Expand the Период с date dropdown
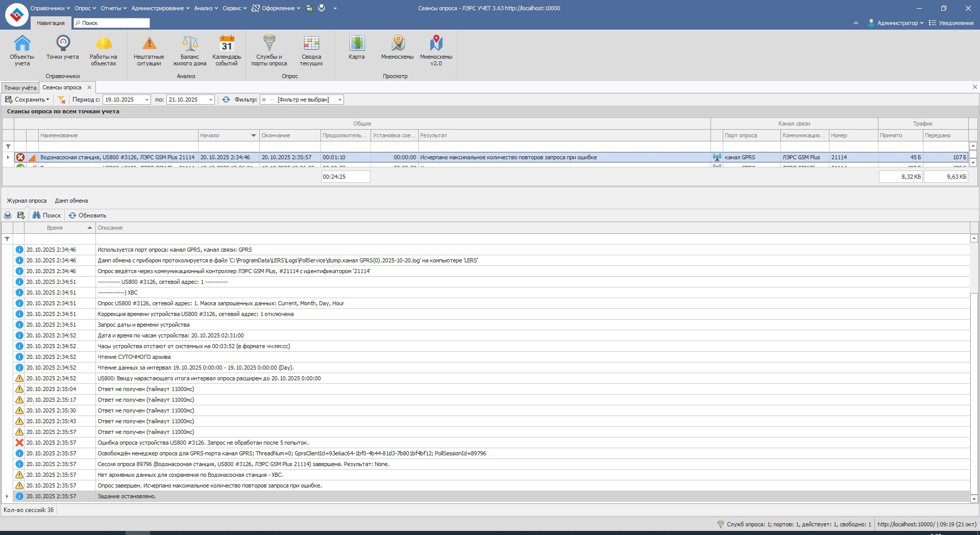This screenshot has width=980, height=535. [x=147, y=100]
